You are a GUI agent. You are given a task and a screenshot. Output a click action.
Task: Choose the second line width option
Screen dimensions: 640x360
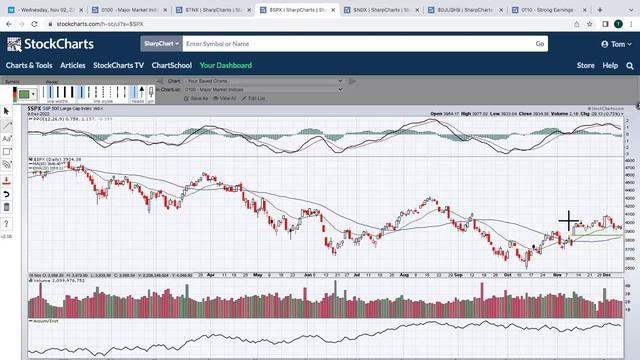50,92
